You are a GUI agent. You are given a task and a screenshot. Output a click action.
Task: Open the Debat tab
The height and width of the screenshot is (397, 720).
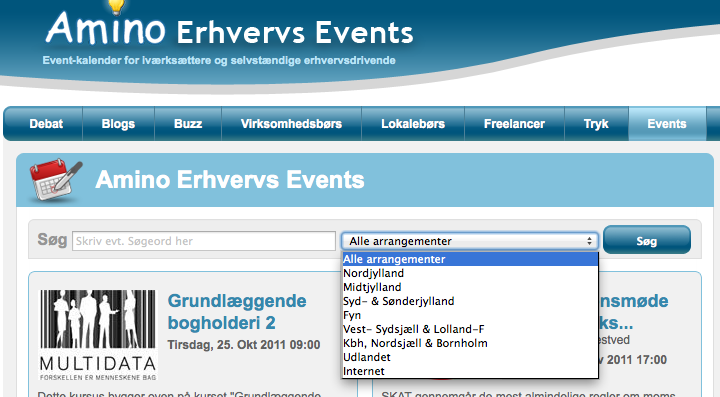pyautogui.click(x=46, y=124)
